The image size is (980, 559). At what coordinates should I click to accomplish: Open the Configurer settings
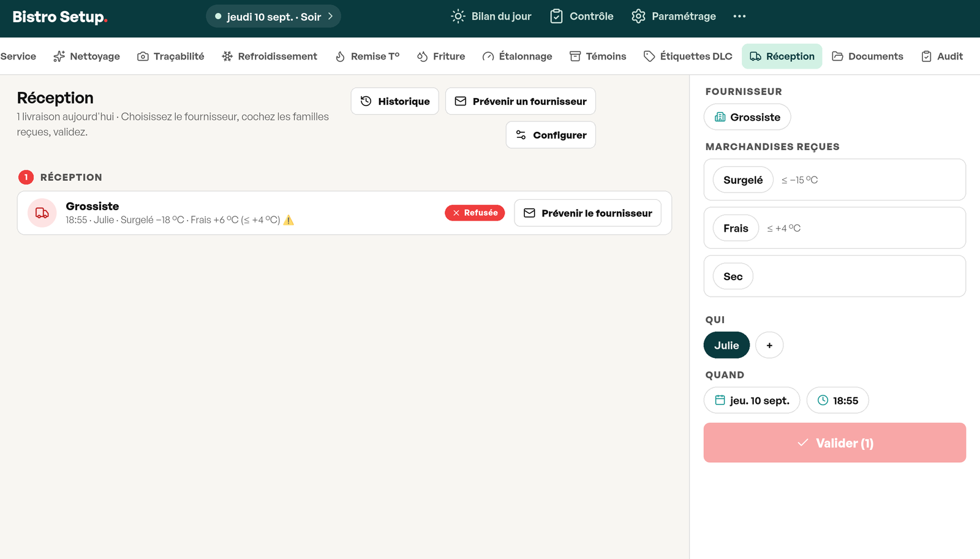(551, 135)
